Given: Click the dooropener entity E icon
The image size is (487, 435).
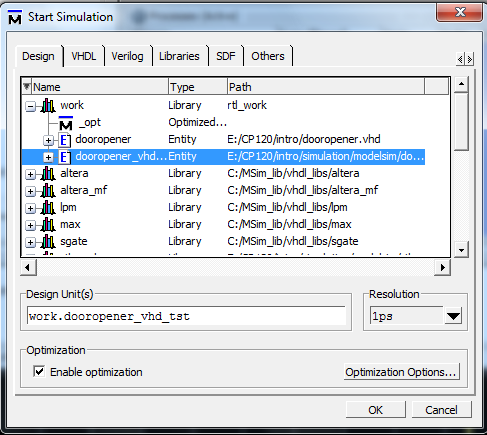Looking at the screenshot, I should [x=65, y=140].
